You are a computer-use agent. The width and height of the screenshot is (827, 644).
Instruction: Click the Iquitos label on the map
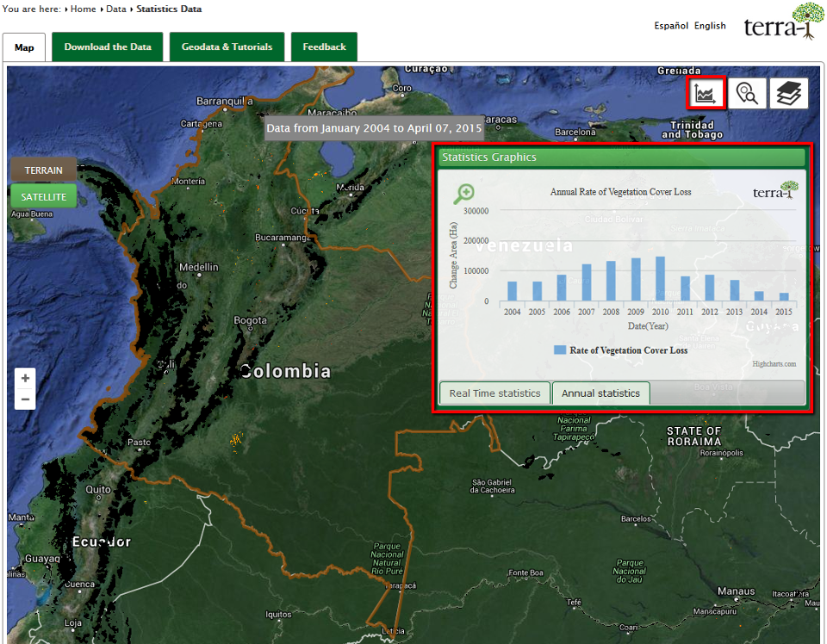point(278,615)
